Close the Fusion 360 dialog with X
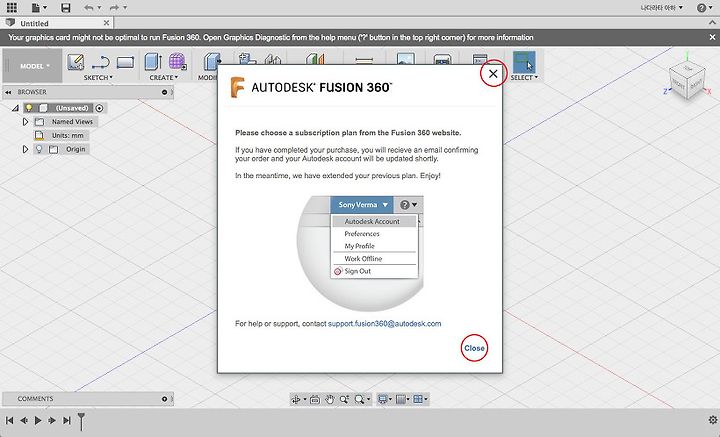Image resolution: width=720 pixels, height=437 pixels. point(493,73)
